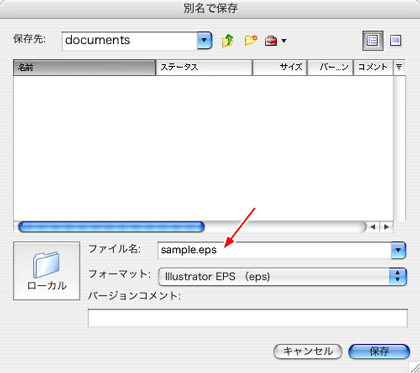Open column options triangle menu
Image resolution: width=420 pixels, height=373 pixels.
[x=399, y=67]
